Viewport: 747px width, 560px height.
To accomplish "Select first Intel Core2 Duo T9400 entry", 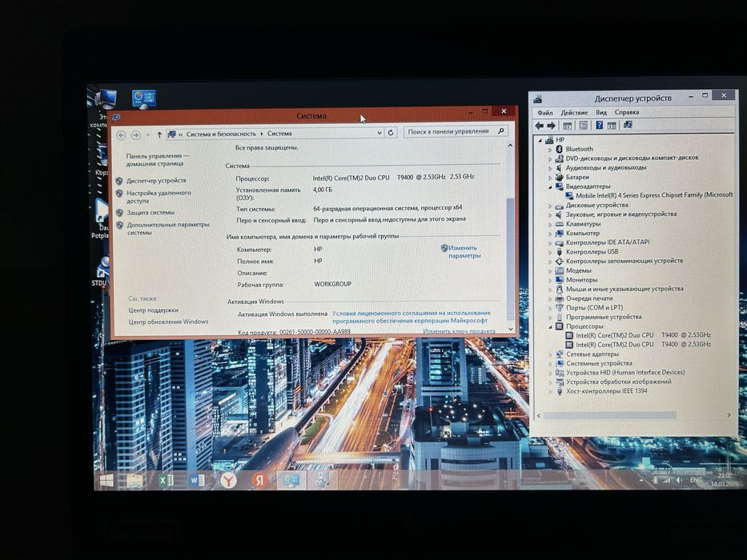I will tap(643, 335).
